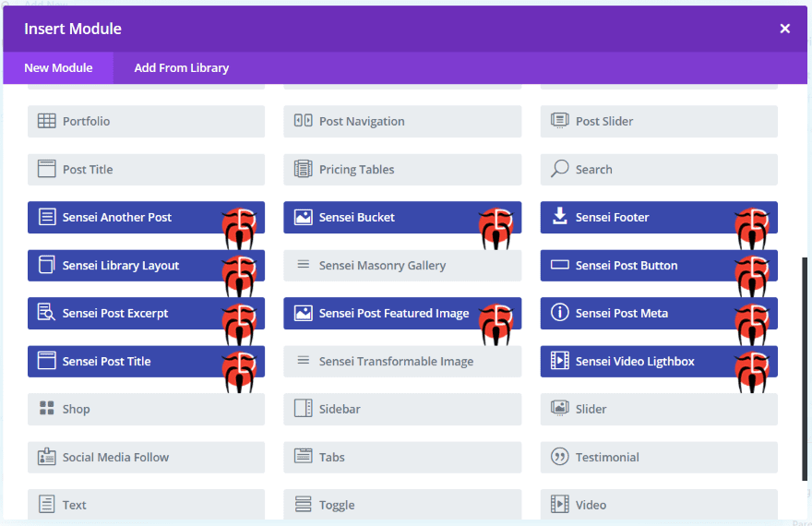Click the Testimonial quote icon
This screenshot has width=812, height=526.
tap(559, 457)
